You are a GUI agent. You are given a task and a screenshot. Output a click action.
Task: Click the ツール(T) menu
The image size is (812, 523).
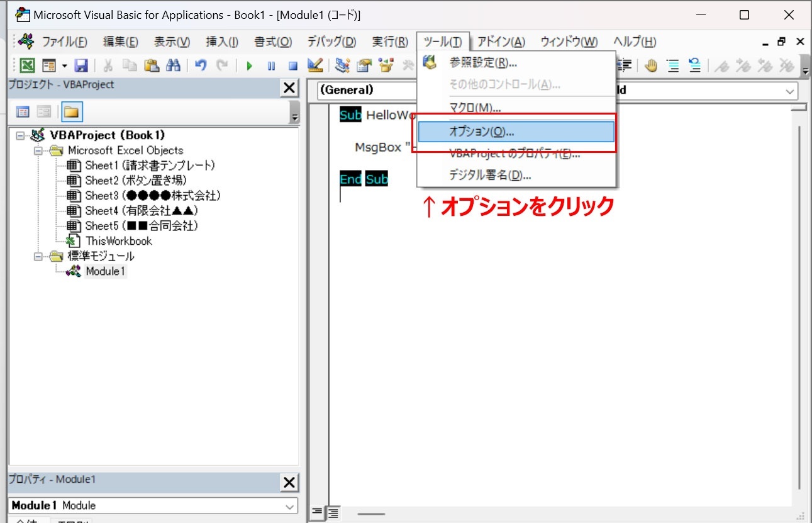point(443,42)
